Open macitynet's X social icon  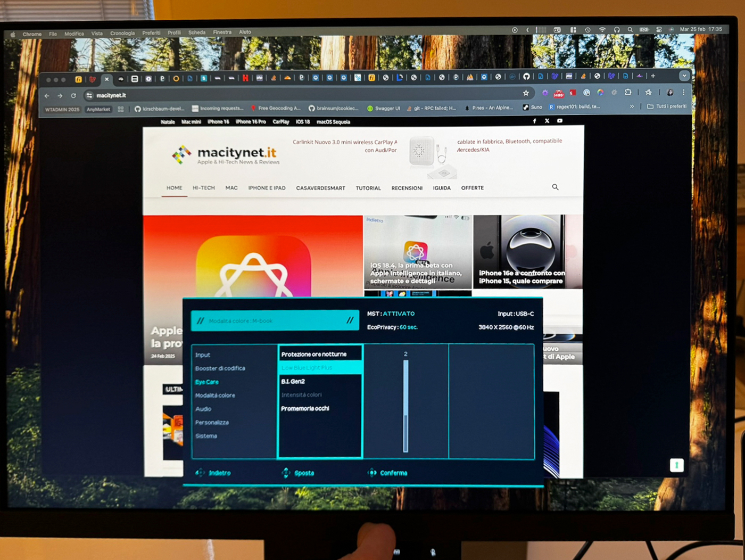point(547,121)
